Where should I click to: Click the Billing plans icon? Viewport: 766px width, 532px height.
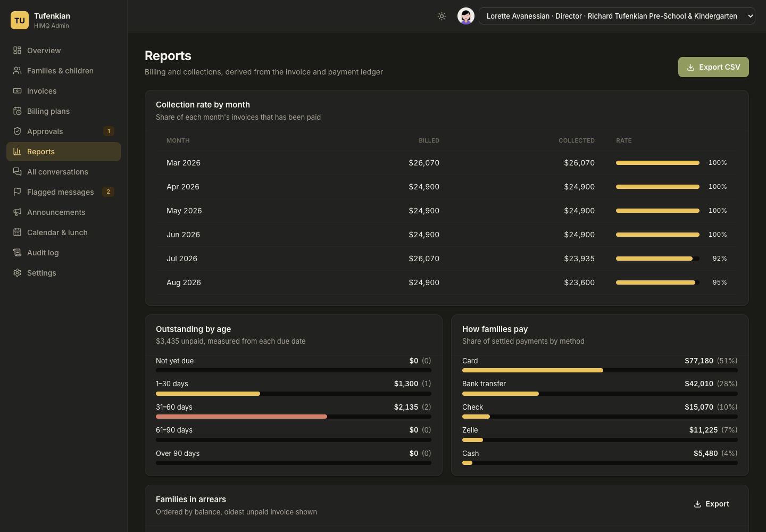pyautogui.click(x=17, y=111)
